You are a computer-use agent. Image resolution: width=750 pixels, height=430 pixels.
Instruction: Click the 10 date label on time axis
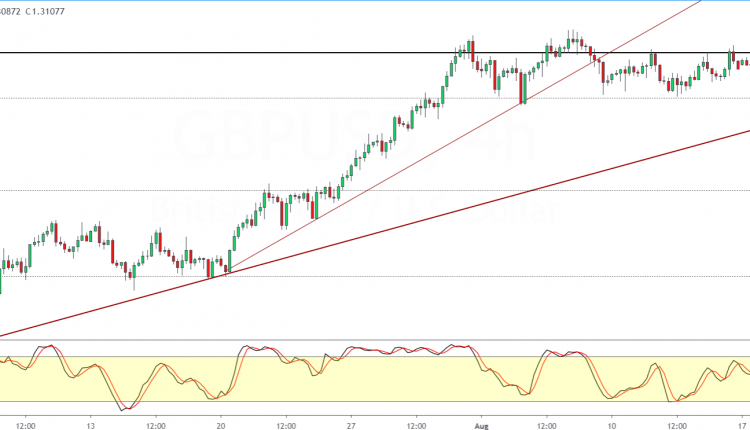[611, 421]
